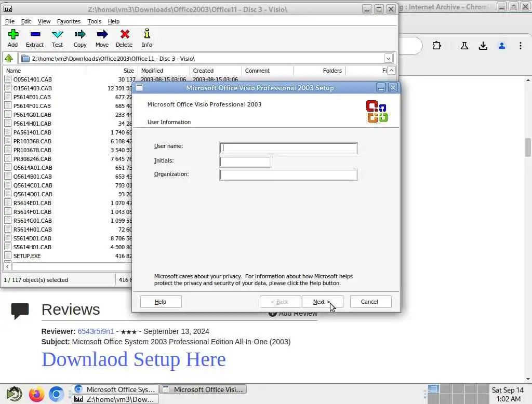Switch to 7-Zip Z:\home taskbar entry
532x404 pixels.
[x=115, y=399]
